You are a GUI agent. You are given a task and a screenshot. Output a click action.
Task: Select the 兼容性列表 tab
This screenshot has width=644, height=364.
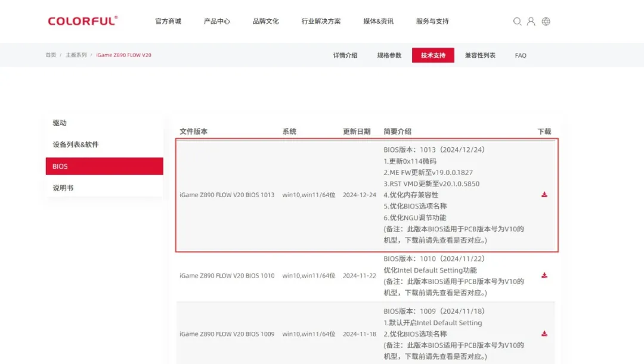[x=481, y=55]
